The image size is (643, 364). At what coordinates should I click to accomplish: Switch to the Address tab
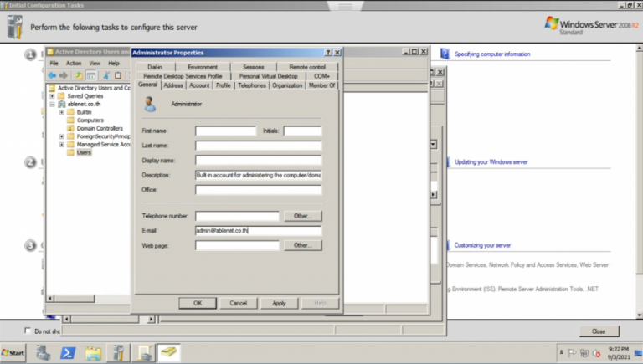(x=173, y=85)
